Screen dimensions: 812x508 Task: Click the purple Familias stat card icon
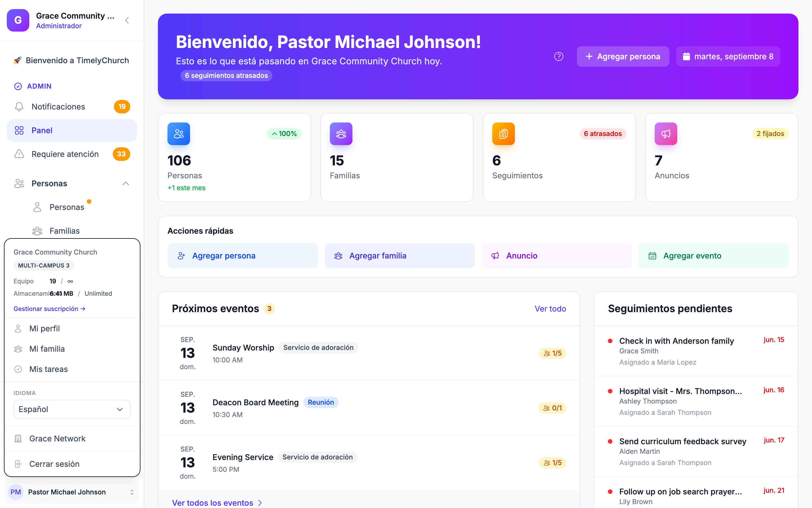coord(341,134)
